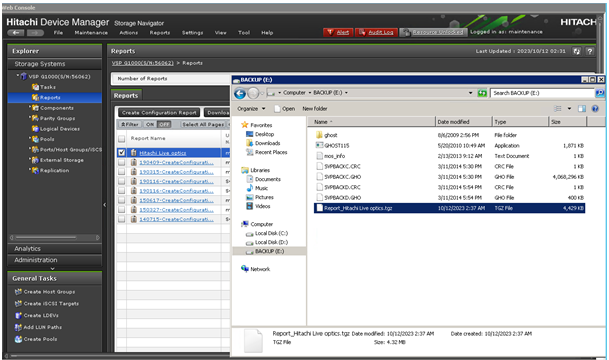Check the 190409-CreateConfiguration report checkbox
This screenshot has height=360, width=609.
[122, 162]
